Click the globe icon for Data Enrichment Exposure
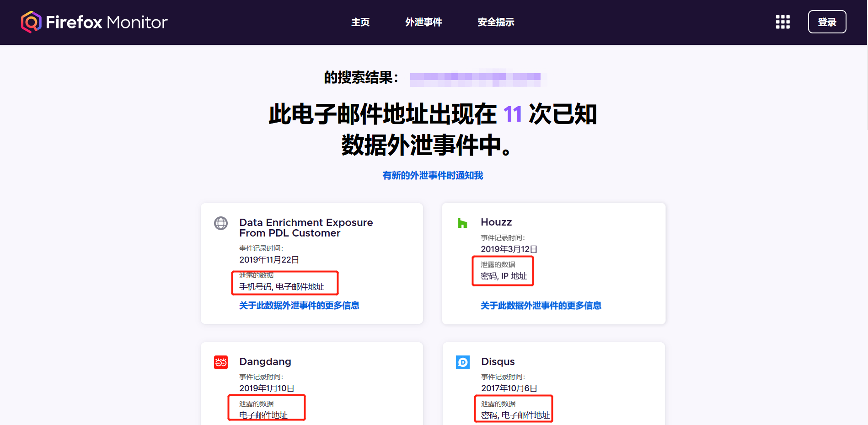The image size is (868, 425). coord(221,223)
